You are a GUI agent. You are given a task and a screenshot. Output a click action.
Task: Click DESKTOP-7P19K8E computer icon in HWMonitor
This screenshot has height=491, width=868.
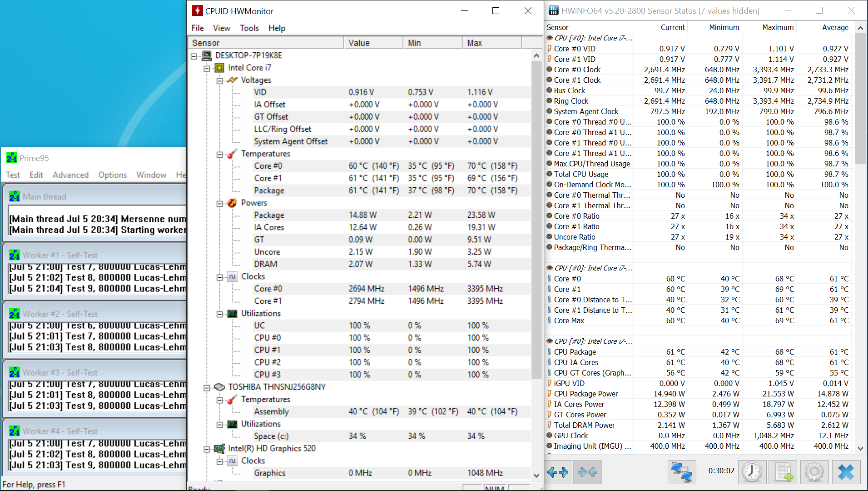point(207,55)
